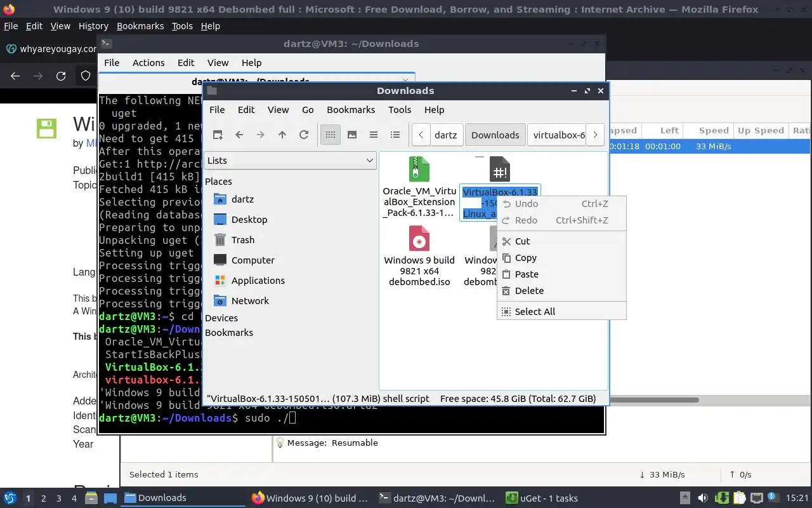The width and height of the screenshot is (812, 508).
Task: Open application menu on taskbar
Action: [x=10, y=498]
